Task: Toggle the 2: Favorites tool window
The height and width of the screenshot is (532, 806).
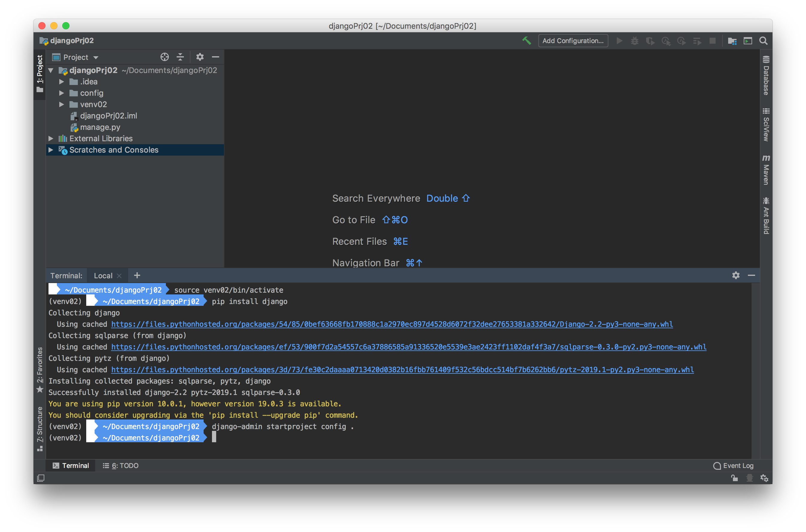Action: (x=40, y=370)
